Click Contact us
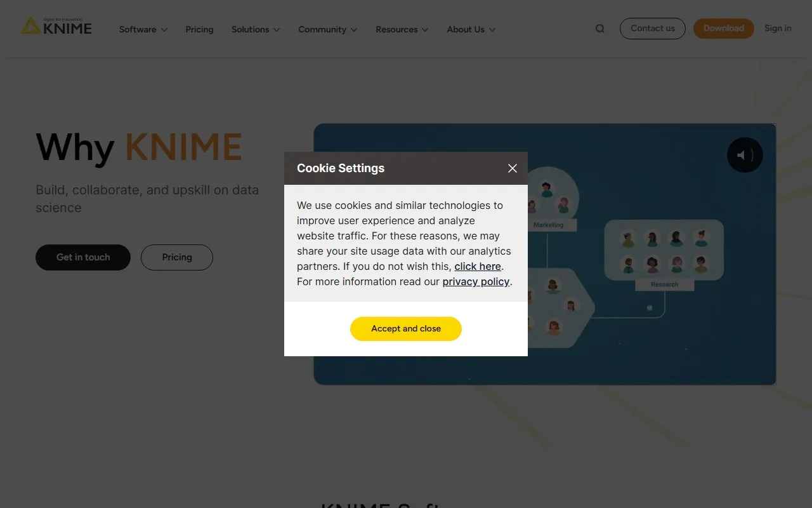This screenshot has width=812, height=508. (x=652, y=28)
